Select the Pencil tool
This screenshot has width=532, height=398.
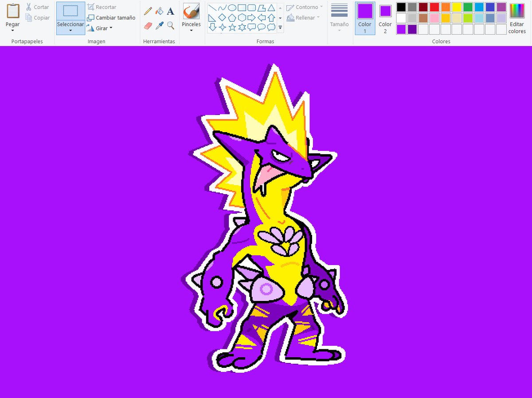pos(148,11)
